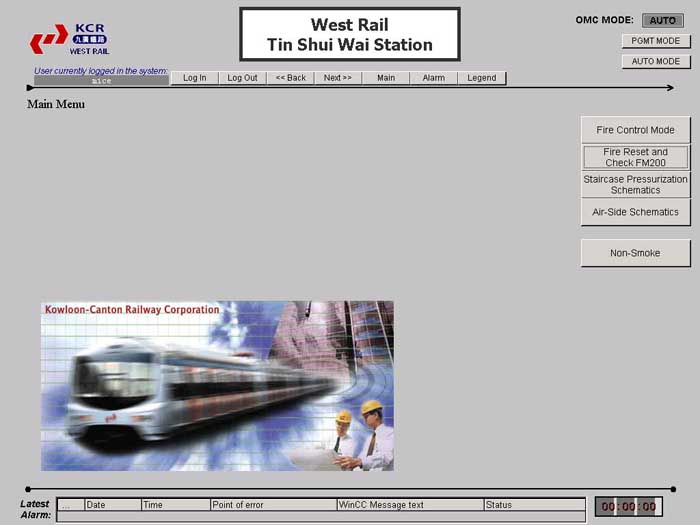Screen dimensions: 700x525
Task: Open Air-Side Schematics
Action: tap(635, 212)
